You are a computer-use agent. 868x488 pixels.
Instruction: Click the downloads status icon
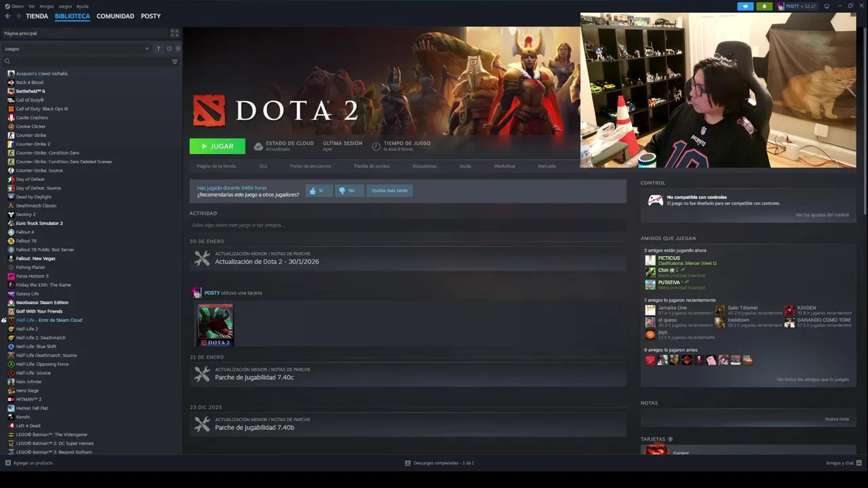408,463
